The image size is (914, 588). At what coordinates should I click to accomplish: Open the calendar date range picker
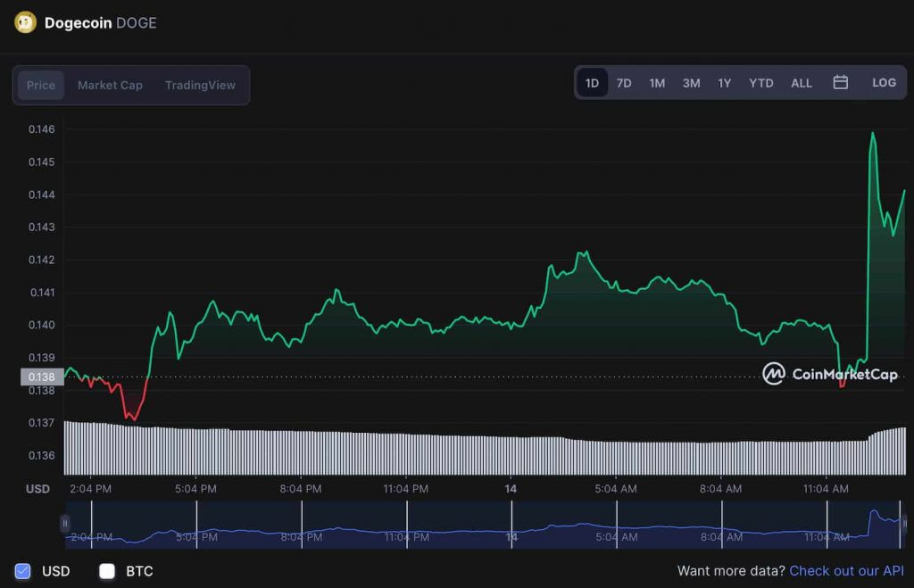point(840,82)
